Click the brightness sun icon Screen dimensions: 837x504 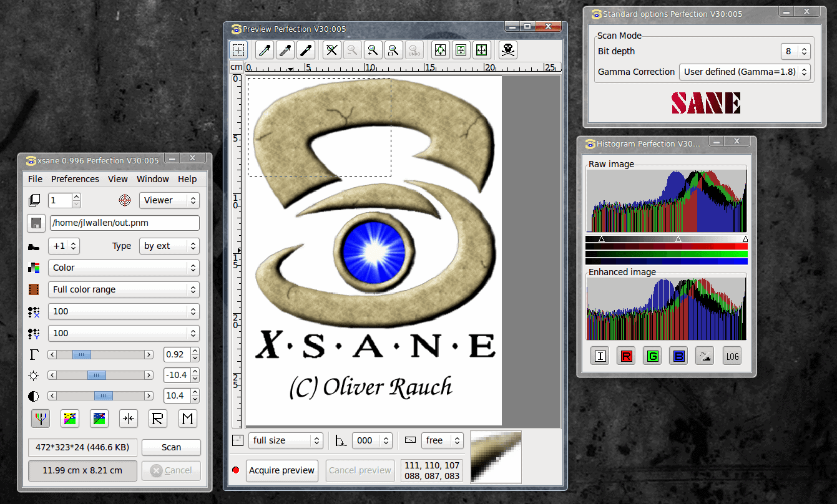click(34, 376)
